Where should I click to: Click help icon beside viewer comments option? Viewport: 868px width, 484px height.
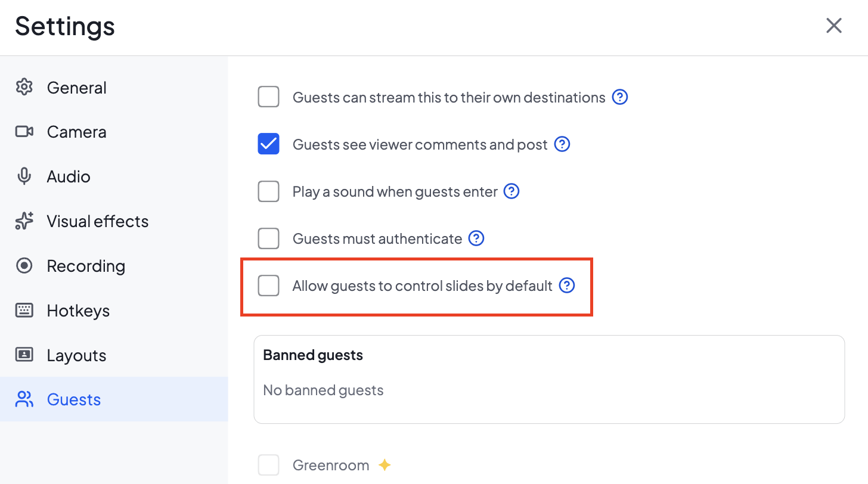562,144
